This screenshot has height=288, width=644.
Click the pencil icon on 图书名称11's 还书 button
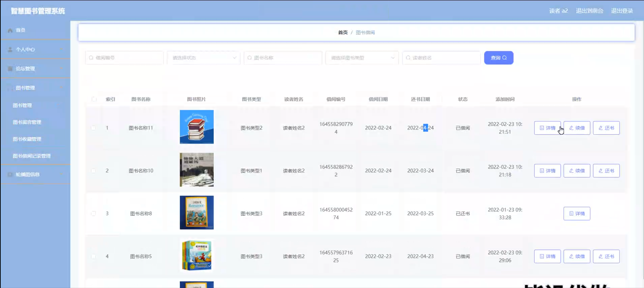(x=601, y=128)
